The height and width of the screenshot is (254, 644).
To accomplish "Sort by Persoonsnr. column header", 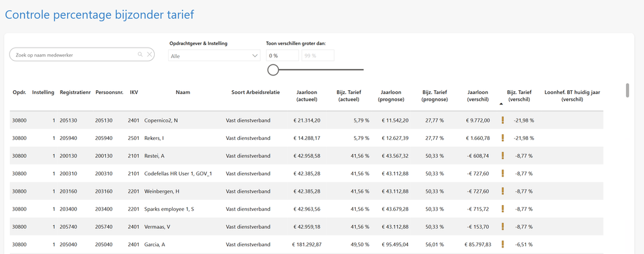I will pyautogui.click(x=109, y=92).
